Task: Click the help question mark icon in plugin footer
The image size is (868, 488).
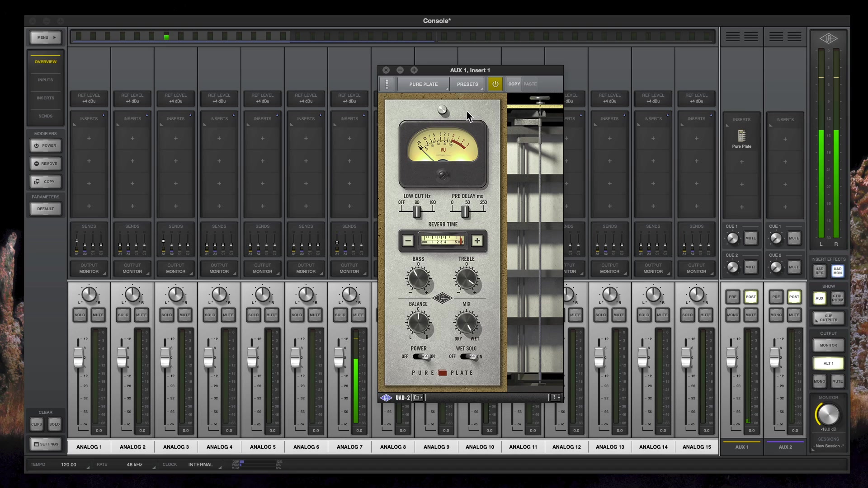Action: tap(553, 397)
